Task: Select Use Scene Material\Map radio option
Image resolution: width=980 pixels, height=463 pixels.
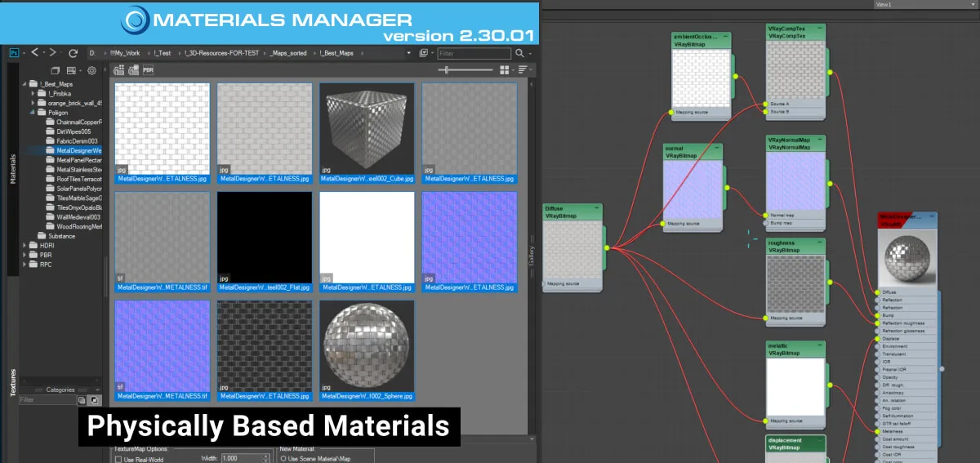Action: click(x=283, y=459)
